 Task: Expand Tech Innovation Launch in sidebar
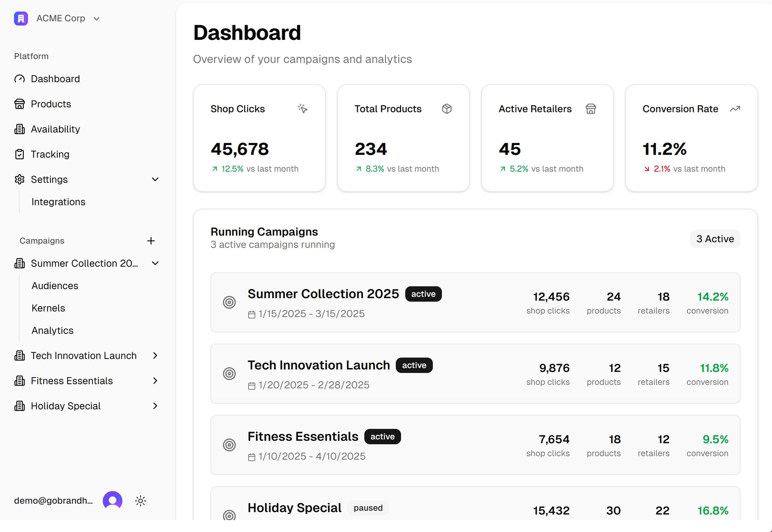tap(155, 355)
